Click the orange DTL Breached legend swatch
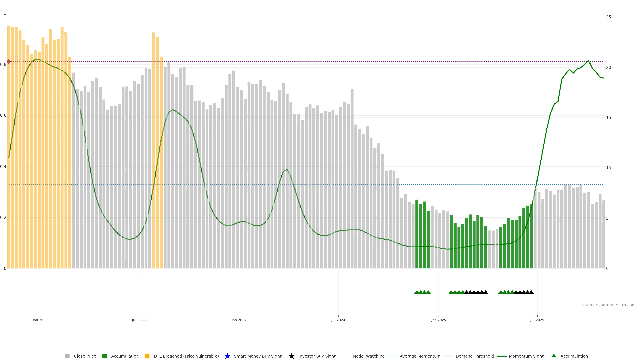Viewport: 644px width, 362px height. tap(147, 356)
